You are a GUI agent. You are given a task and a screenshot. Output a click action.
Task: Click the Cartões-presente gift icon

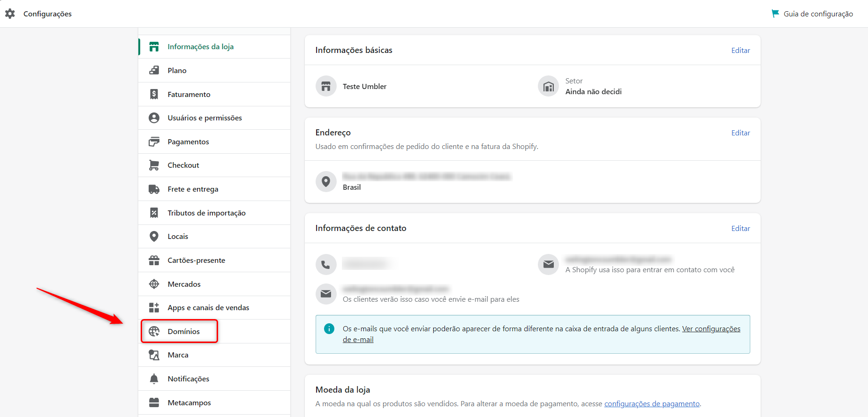tap(154, 261)
